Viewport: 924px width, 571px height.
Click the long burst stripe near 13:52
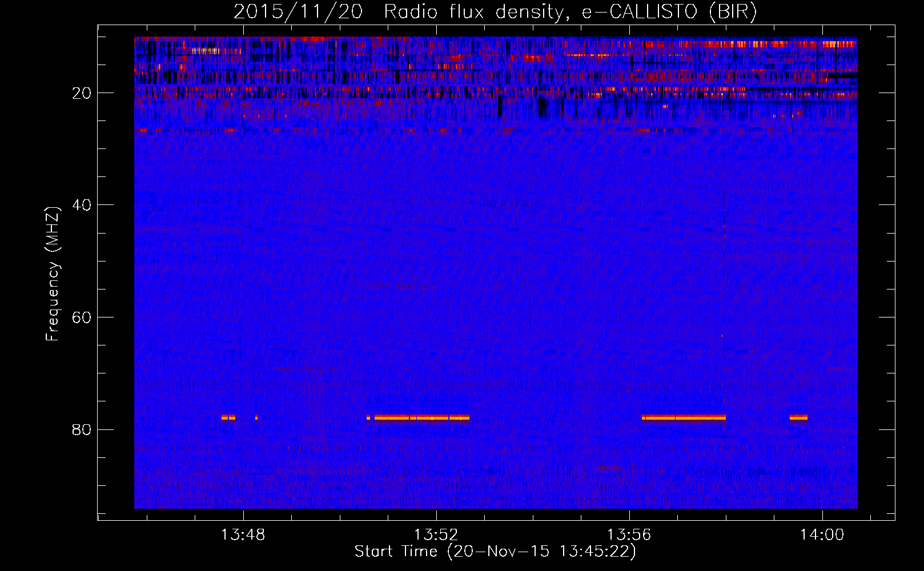click(x=421, y=417)
